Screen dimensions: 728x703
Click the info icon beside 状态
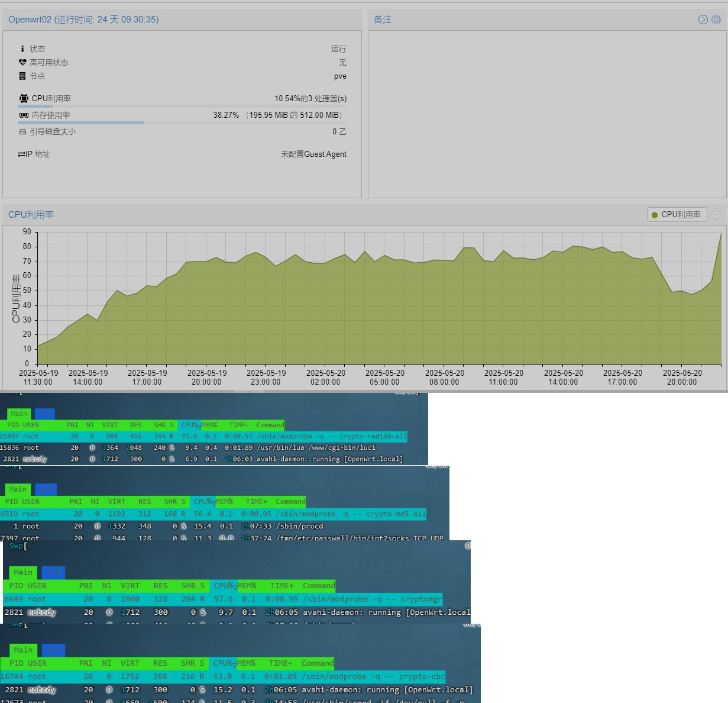pos(22,49)
